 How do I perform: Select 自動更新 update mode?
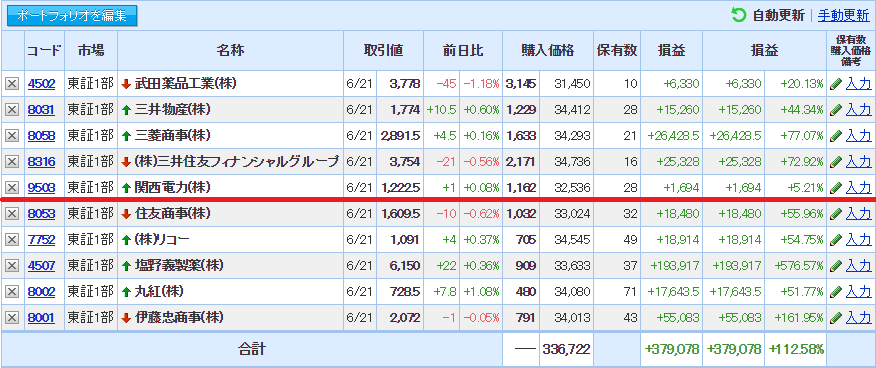[779, 15]
